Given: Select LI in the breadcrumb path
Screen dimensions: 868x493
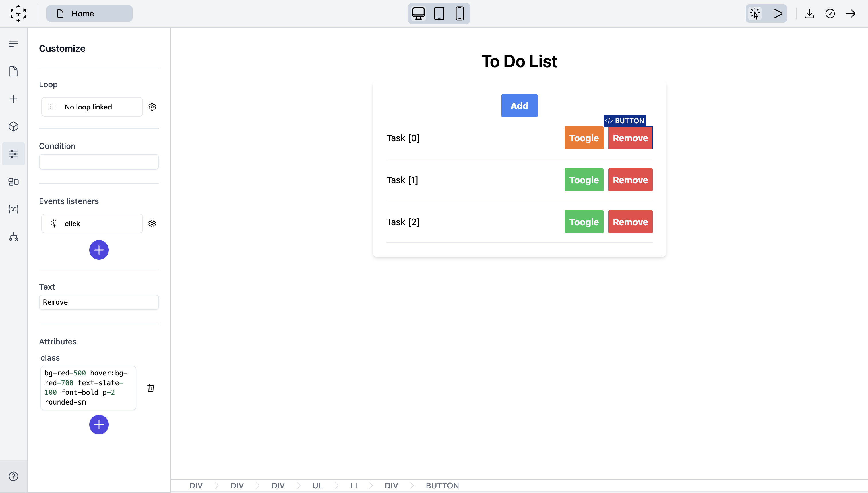Looking at the screenshot, I should pyautogui.click(x=354, y=486).
